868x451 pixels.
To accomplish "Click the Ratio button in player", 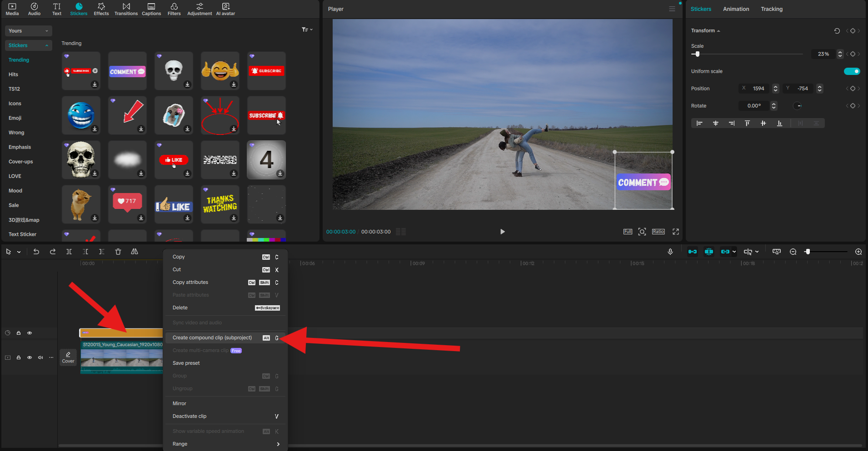I will coord(658,232).
